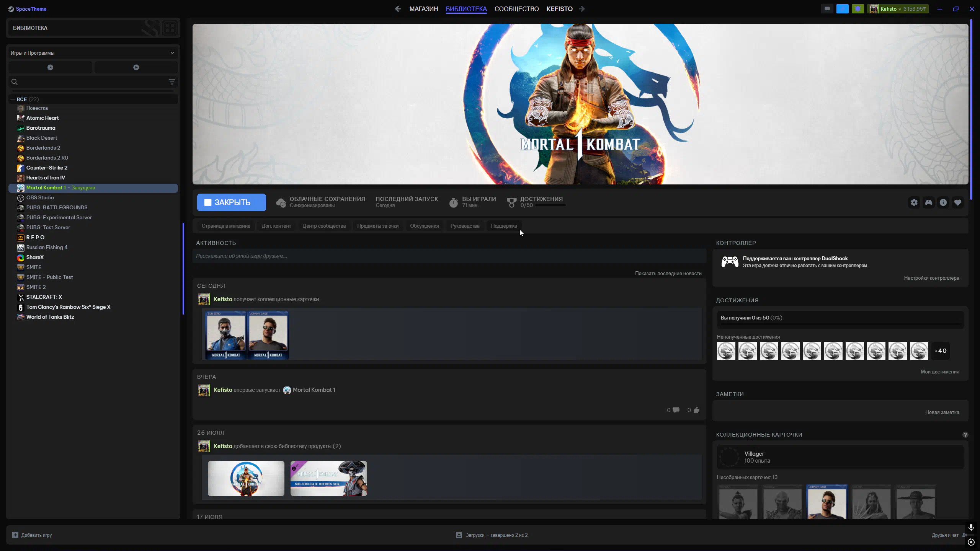980x551 pixels.
Task: Open the Store page tab
Action: pyautogui.click(x=226, y=226)
